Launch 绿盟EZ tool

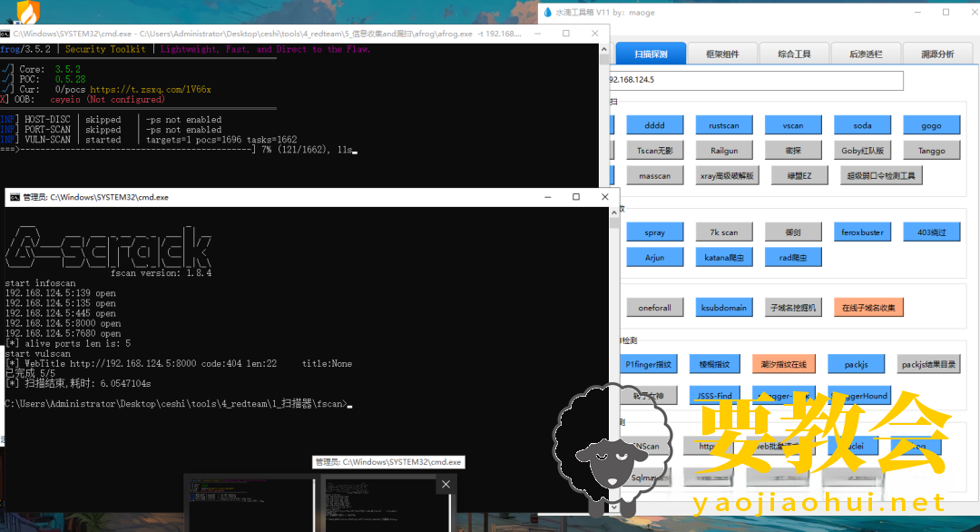pos(799,175)
